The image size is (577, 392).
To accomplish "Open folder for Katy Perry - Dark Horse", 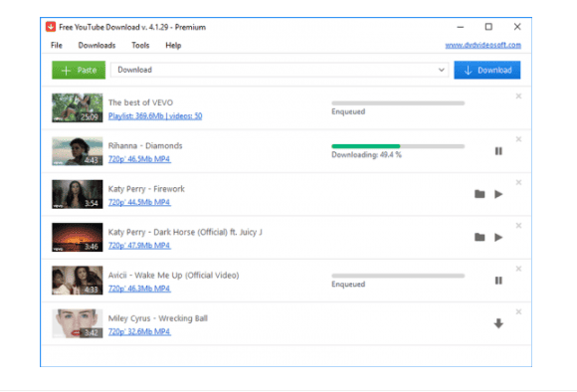I will 480,237.
